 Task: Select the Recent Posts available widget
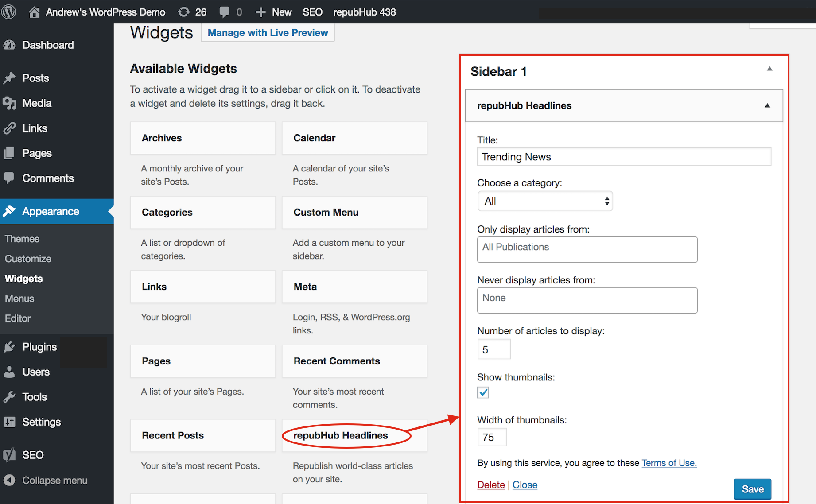point(203,436)
